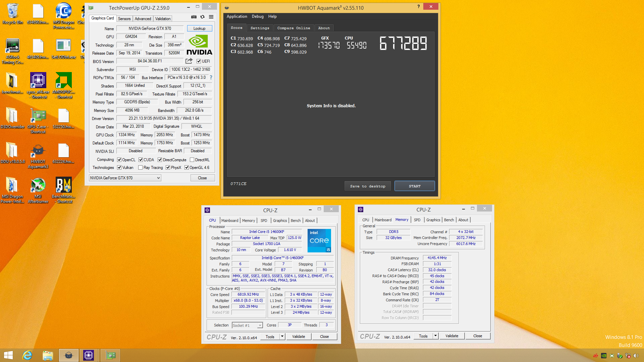Open Debug menu in Aquamark
The height and width of the screenshot is (362, 644).
pyautogui.click(x=258, y=16)
